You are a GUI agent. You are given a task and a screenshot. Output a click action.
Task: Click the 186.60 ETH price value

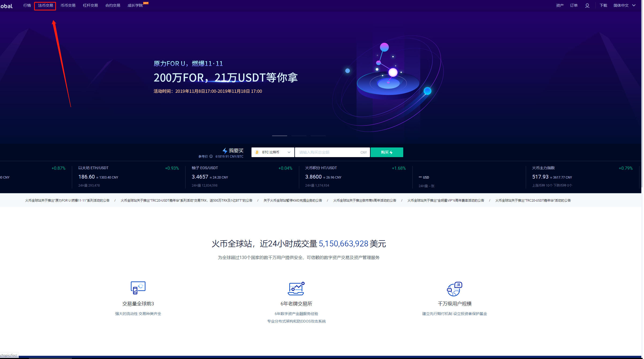pyautogui.click(x=87, y=177)
